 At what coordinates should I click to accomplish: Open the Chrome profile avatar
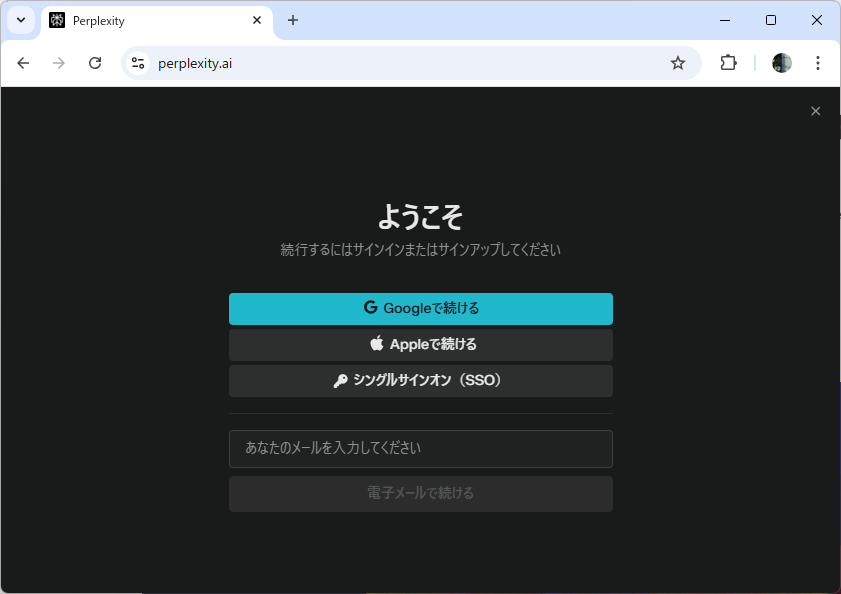(781, 63)
